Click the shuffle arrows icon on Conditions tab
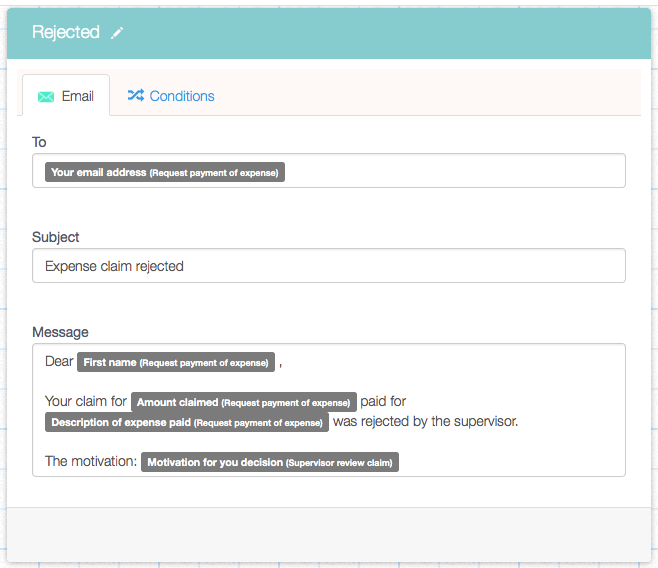Screen dimensions: 658x568 point(135,96)
